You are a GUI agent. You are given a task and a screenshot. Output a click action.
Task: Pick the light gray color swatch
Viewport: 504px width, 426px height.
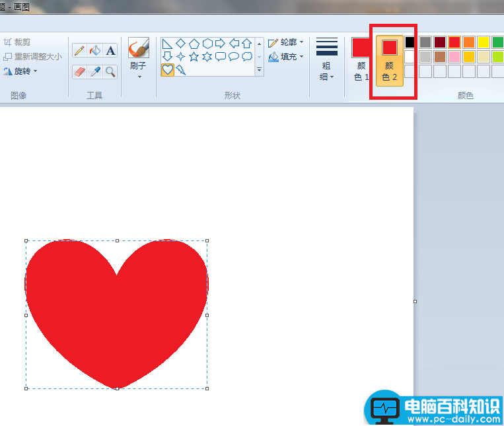(x=425, y=57)
